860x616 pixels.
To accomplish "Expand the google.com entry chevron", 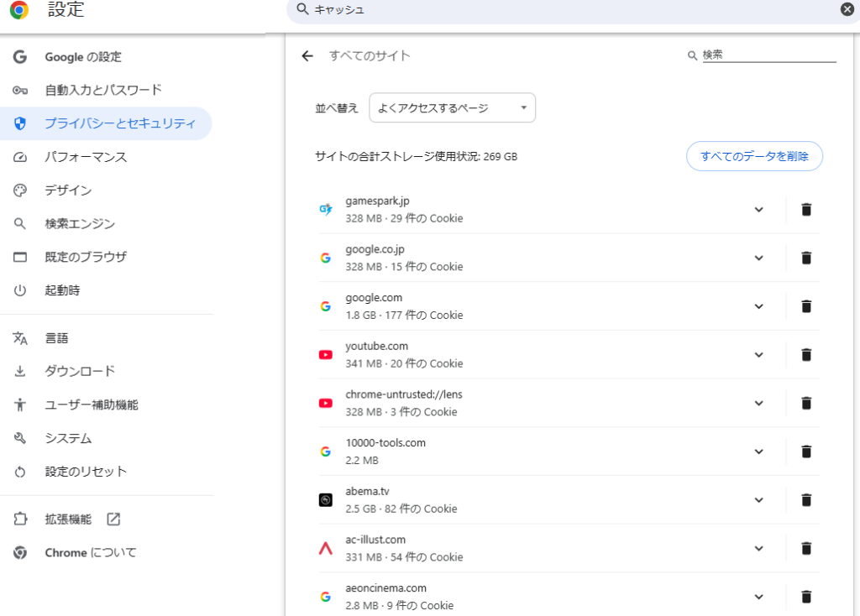I will pos(759,306).
